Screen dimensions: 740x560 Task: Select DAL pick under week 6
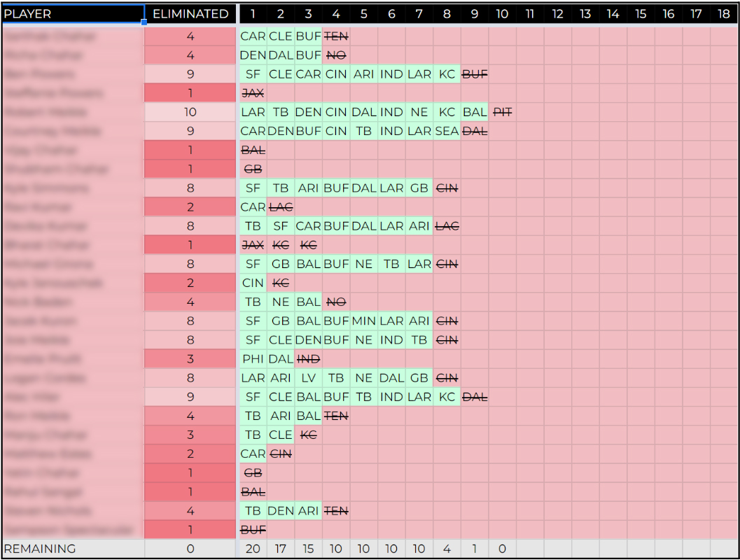click(391, 378)
